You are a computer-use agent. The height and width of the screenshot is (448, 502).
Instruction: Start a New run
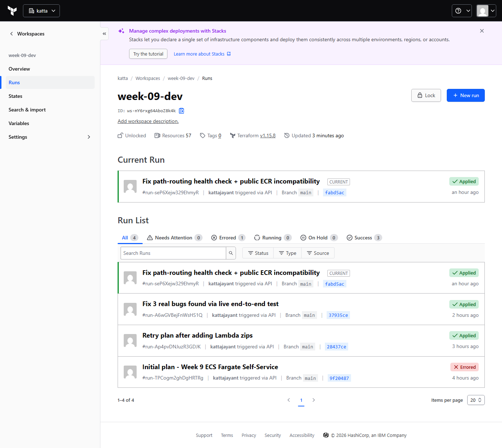click(x=466, y=95)
